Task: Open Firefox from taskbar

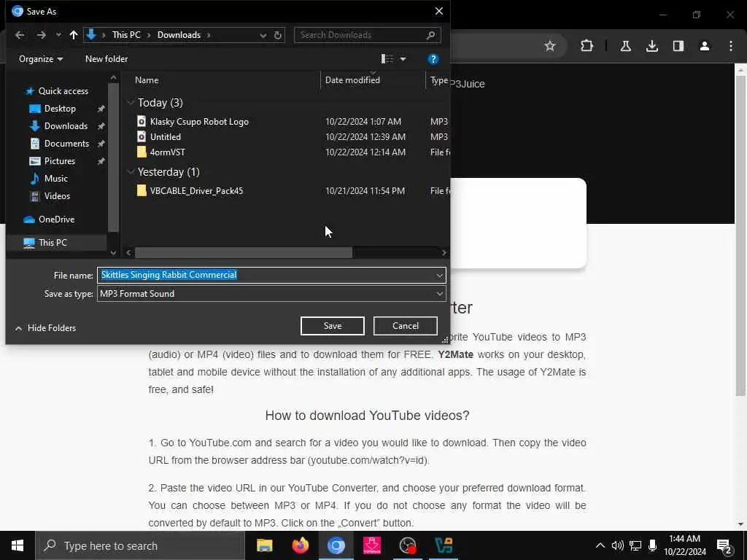Action: pyautogui.click(x=301, y=545)
